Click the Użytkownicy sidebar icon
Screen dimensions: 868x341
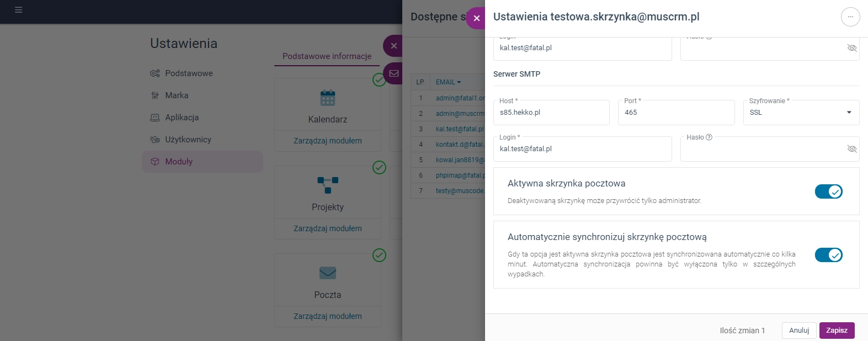pos(155,140)
